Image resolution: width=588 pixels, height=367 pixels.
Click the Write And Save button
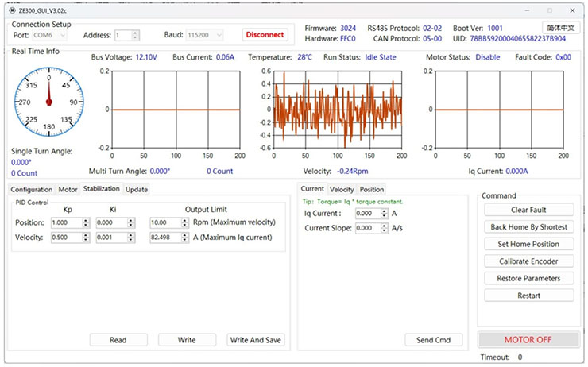click(x=255, y=340)
